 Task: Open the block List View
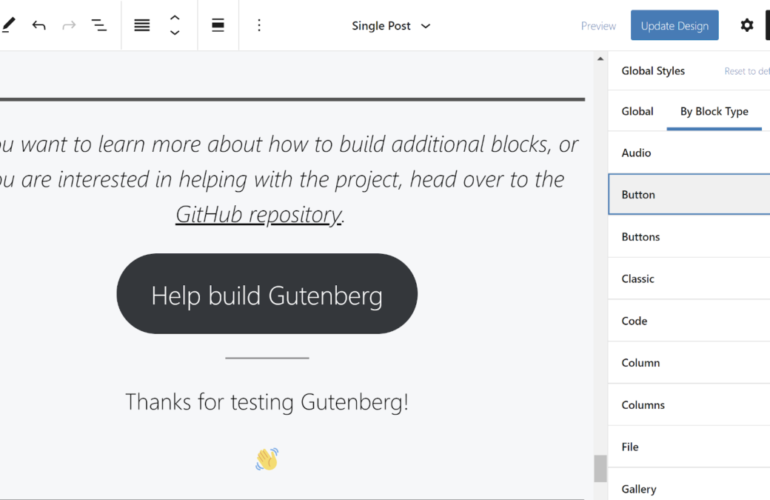[99, 25]
